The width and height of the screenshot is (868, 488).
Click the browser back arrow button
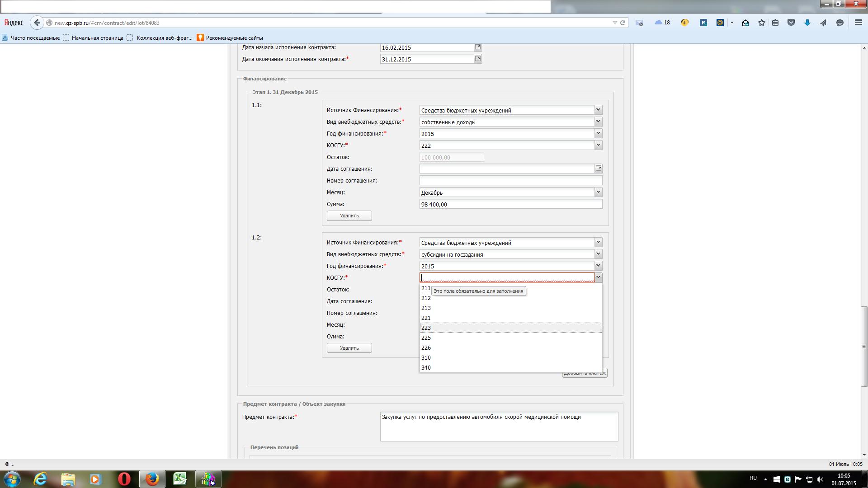pos(37,23)
